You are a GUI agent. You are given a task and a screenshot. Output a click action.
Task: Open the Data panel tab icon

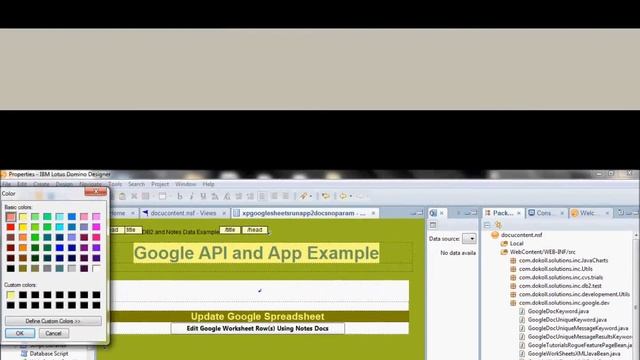433,213
